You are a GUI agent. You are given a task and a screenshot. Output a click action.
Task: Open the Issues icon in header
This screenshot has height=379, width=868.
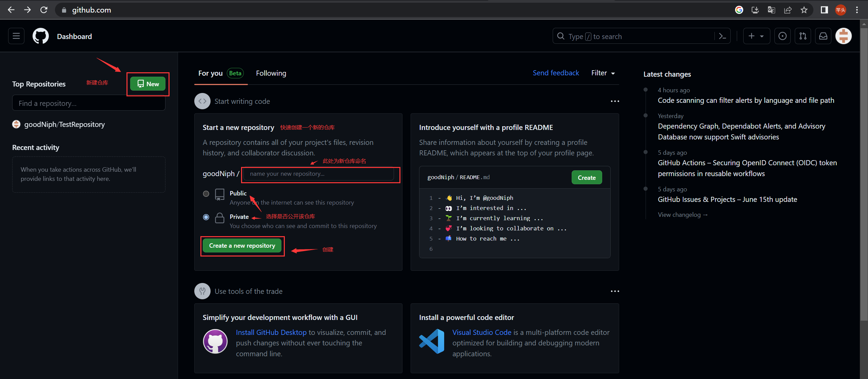point(783,36)
